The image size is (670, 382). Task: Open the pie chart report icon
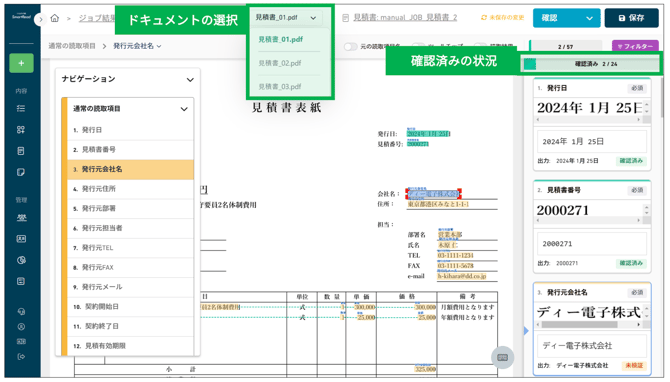click(x=21, y=260)
